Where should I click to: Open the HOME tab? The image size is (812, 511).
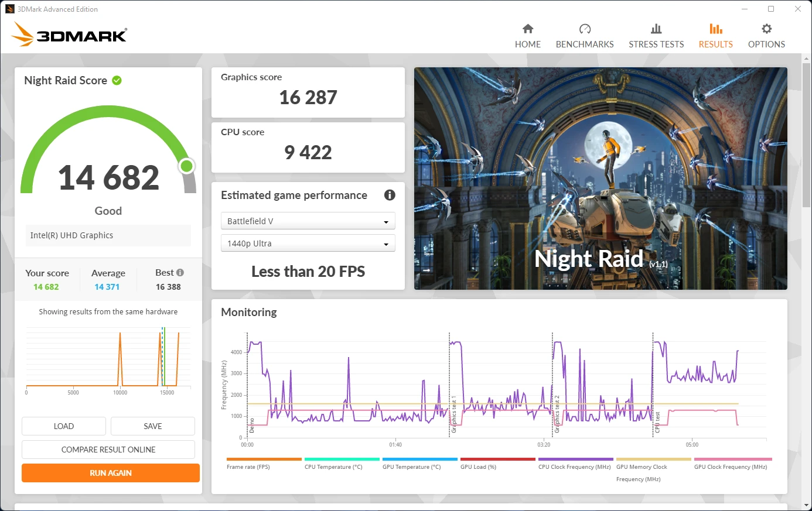tap(528, 36)
